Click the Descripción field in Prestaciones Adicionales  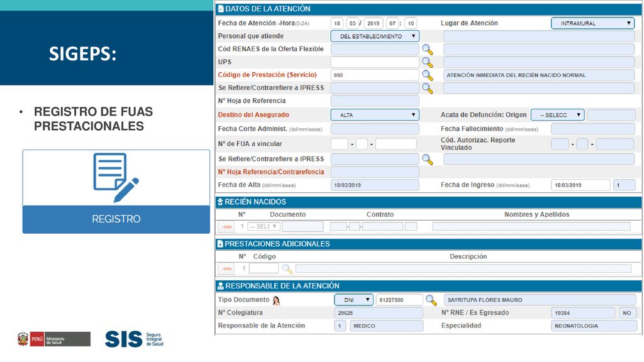click(464, 268)
